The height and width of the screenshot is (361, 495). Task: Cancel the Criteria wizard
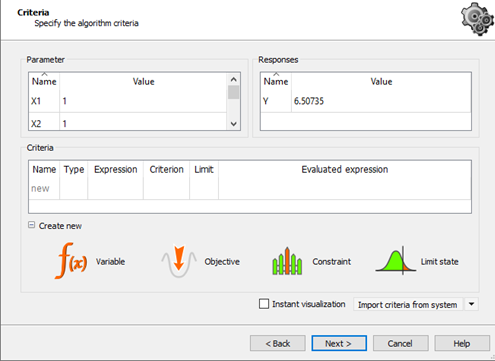400,343
